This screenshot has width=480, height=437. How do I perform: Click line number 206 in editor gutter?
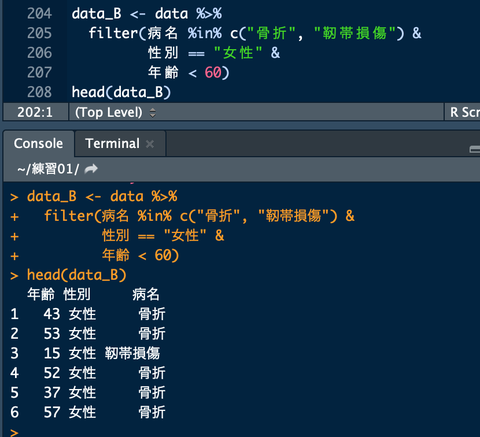pyautogui.click(x=39, y=53)
